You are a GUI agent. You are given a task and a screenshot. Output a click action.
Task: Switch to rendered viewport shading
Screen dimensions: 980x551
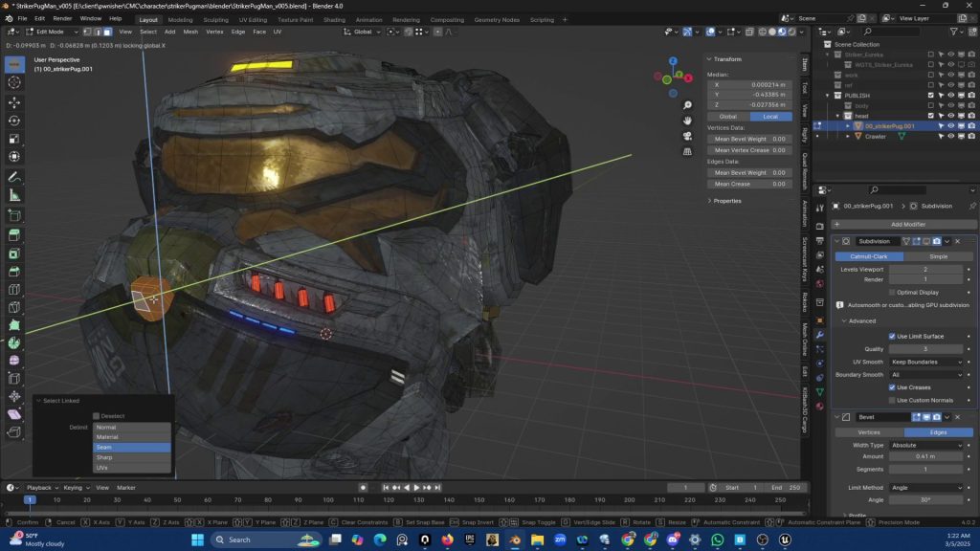click(x=791, y=32)
